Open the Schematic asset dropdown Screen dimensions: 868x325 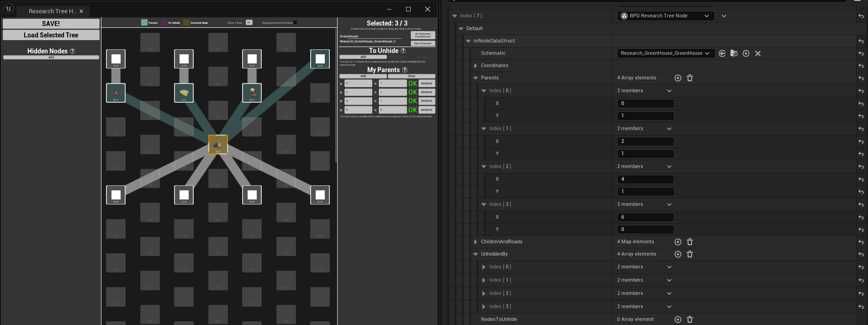665,53
